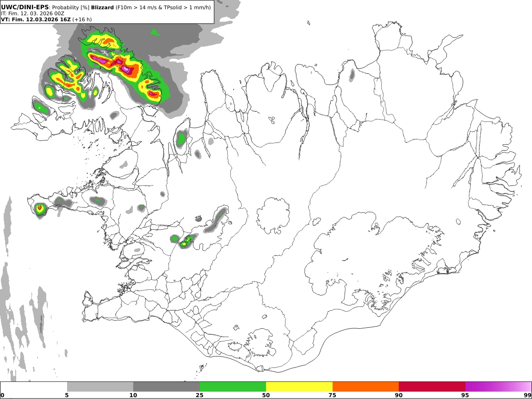Image resolution: width=532 pixels, height=399 pixels.
Task: Click the 'UWC/DINI-EPS' title text
Action: [x=25, y=7]
